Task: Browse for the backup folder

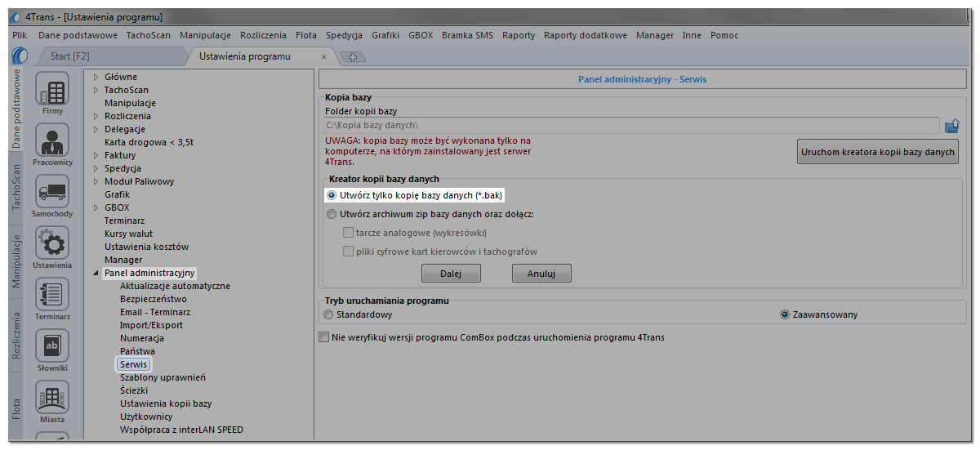Action: [951, 126]
